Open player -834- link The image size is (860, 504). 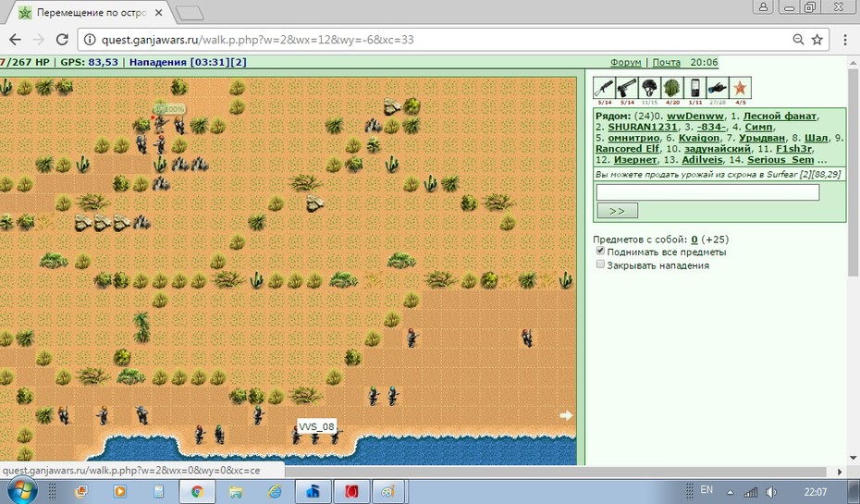[x=711, y=128]
